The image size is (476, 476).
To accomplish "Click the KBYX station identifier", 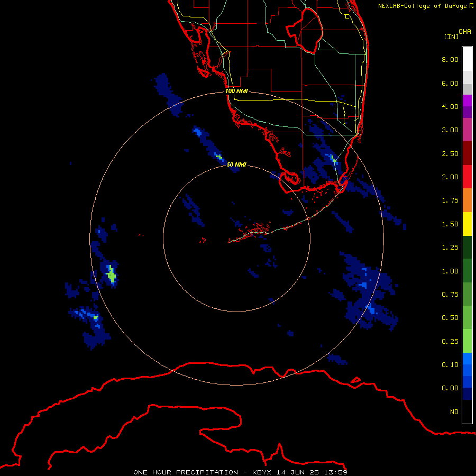I will click(x=262, y=472).
